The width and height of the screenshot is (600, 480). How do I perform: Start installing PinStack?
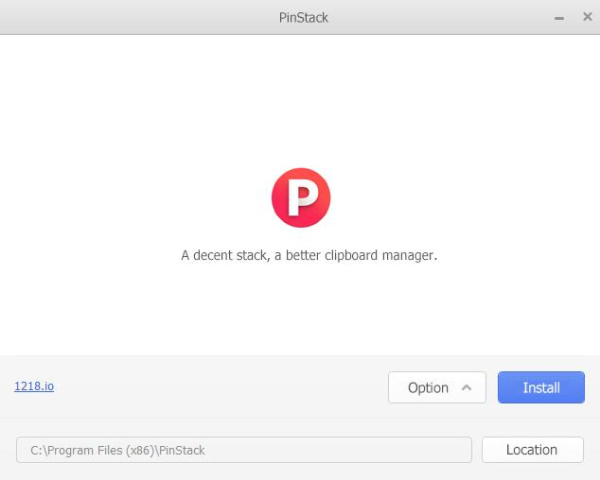(541, 388)
